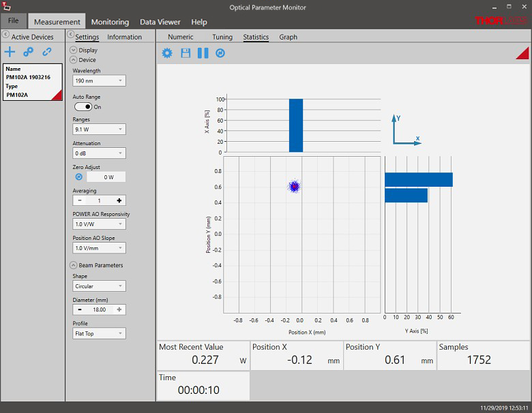
Task: Open the Wavelength dropdown
Action: [99, 81]
